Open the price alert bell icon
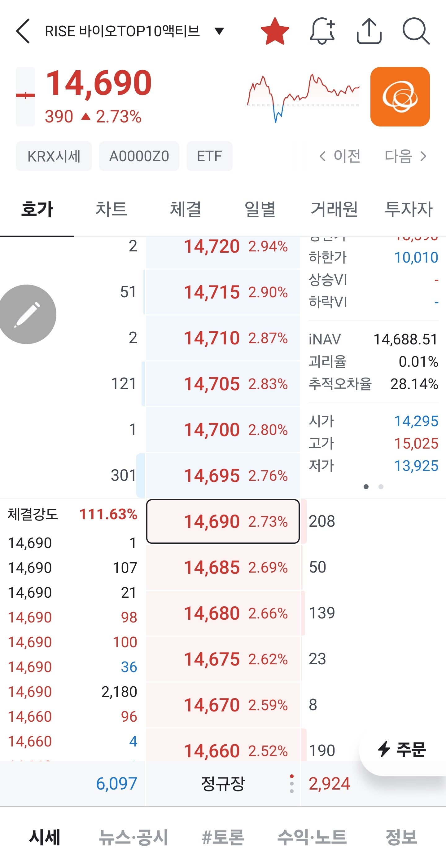The height and width of the screenshot is (868, 446). pos(322,31)
